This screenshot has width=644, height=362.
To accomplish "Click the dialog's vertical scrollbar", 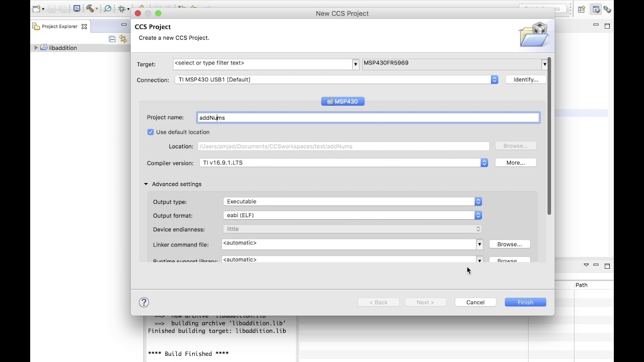I will pos(549,136).
